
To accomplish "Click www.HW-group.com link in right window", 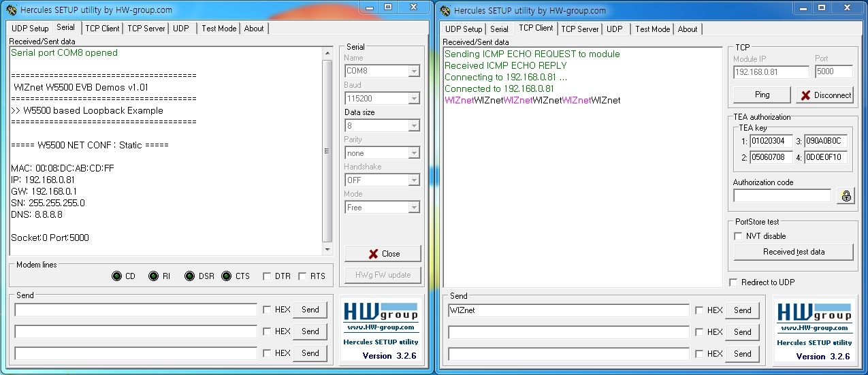I will click(814, 328).
